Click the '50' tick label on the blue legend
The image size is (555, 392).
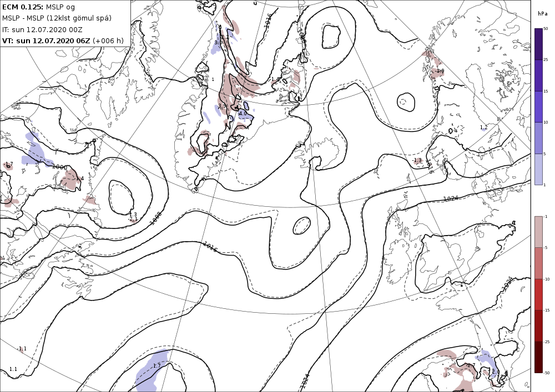coord(546,29)
